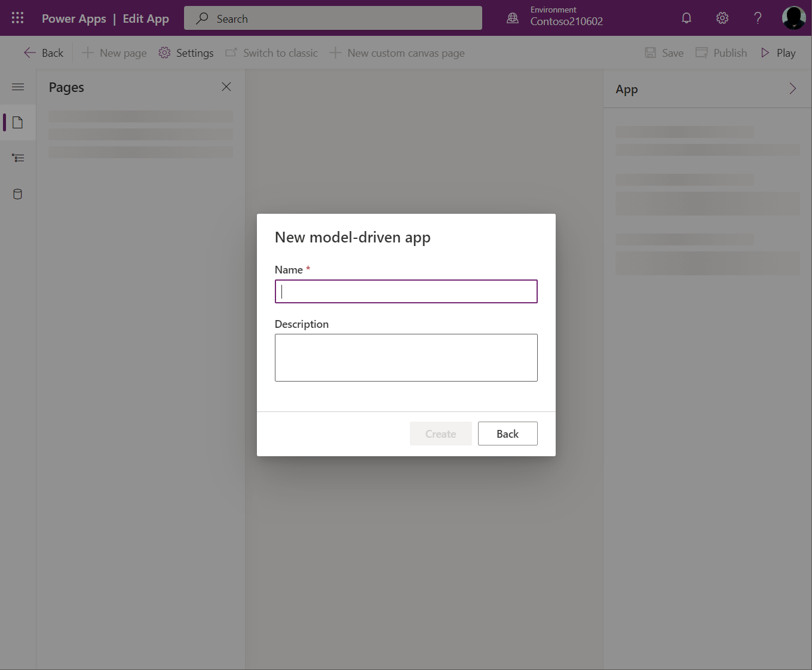This screenshot has height=670, width=812.
Task: Click the Create button in the dialog
Action: pyautogui.click(x=440, y=434)
